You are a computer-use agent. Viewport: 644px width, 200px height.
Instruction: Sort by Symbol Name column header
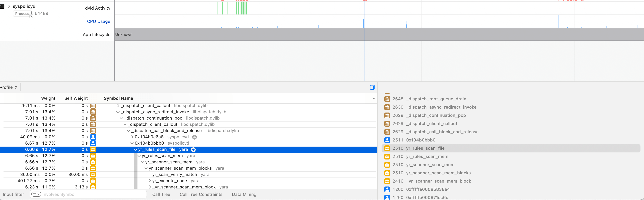click(x=118, y=98)
